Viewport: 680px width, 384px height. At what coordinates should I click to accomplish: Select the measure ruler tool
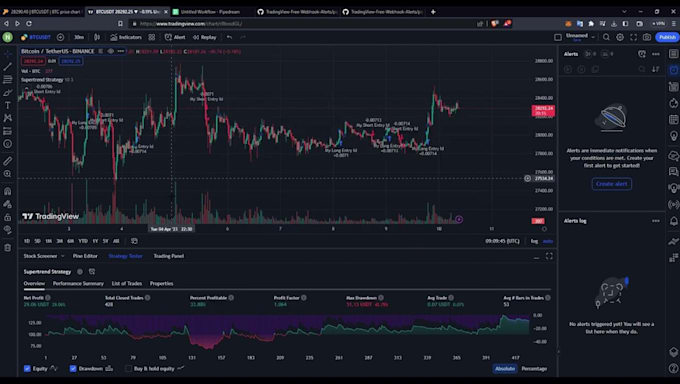[x=7, y=161]
